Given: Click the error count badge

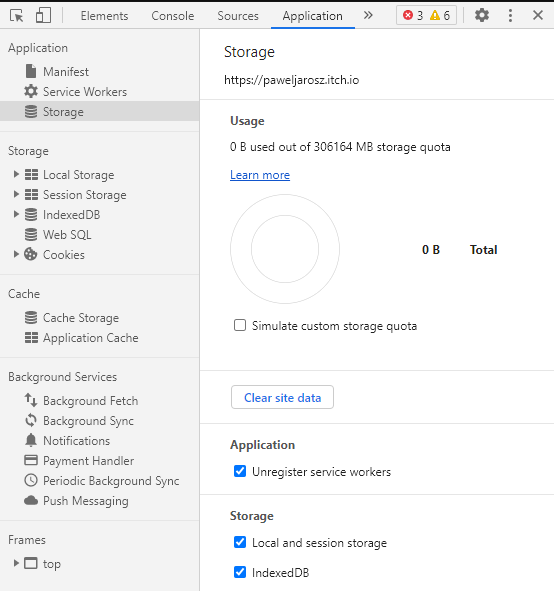Looking at the screenshot, I should [x=413, y=15].
